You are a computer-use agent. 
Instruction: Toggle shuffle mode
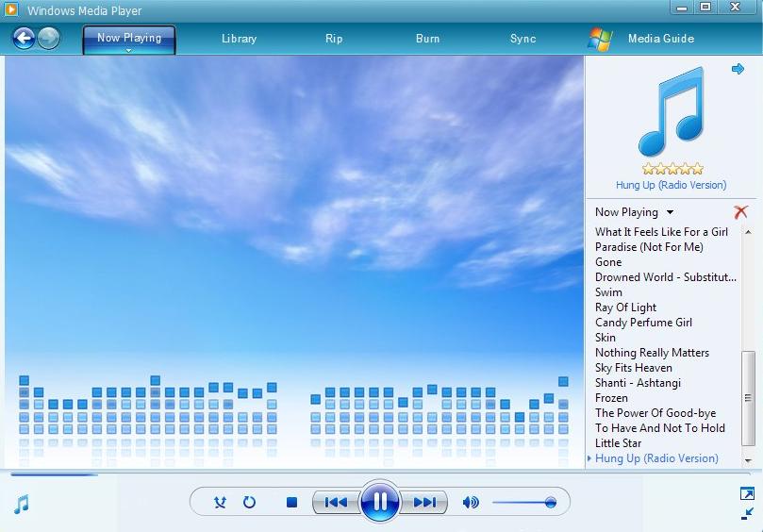coord(220,502)
